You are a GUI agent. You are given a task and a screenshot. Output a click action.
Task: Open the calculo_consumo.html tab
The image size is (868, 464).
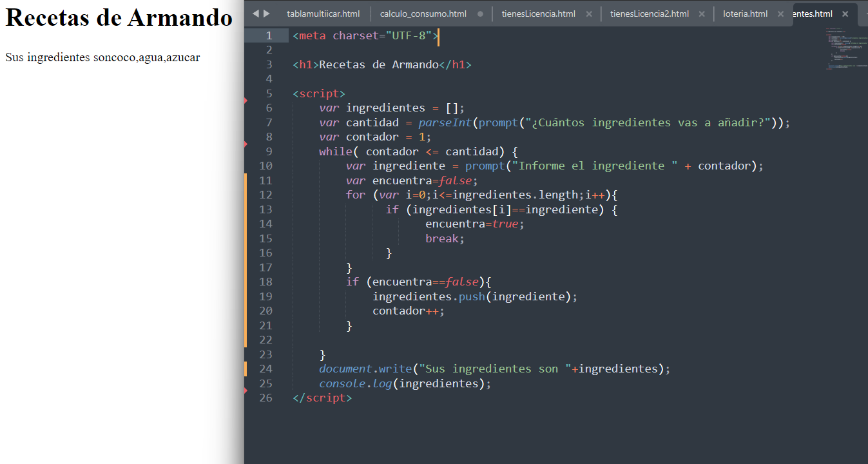pos(423,14)
